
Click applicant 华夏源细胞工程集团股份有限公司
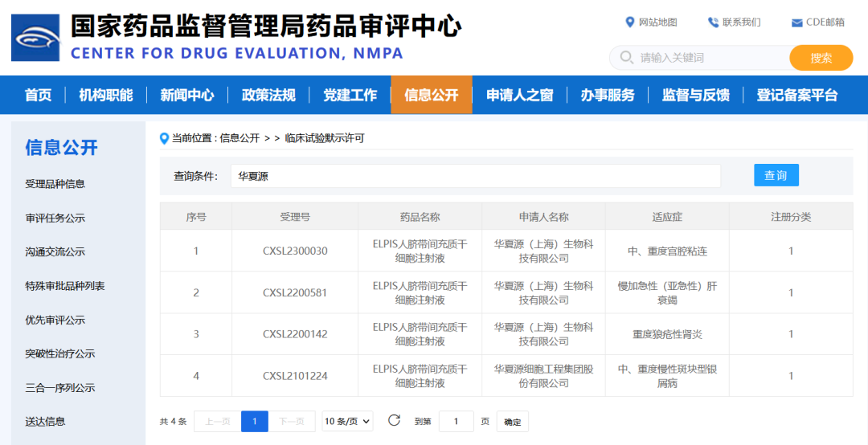[x=543, y=376]
